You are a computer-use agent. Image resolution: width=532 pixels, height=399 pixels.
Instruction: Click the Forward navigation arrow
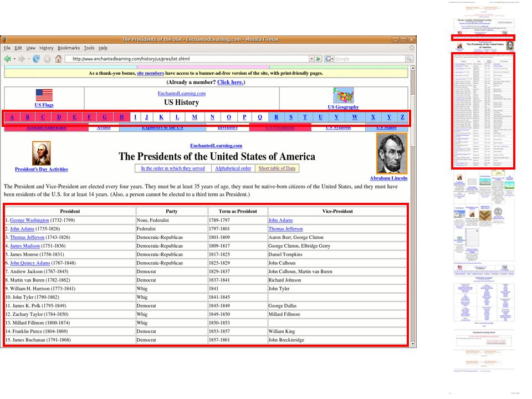click(x=22, y=59)
